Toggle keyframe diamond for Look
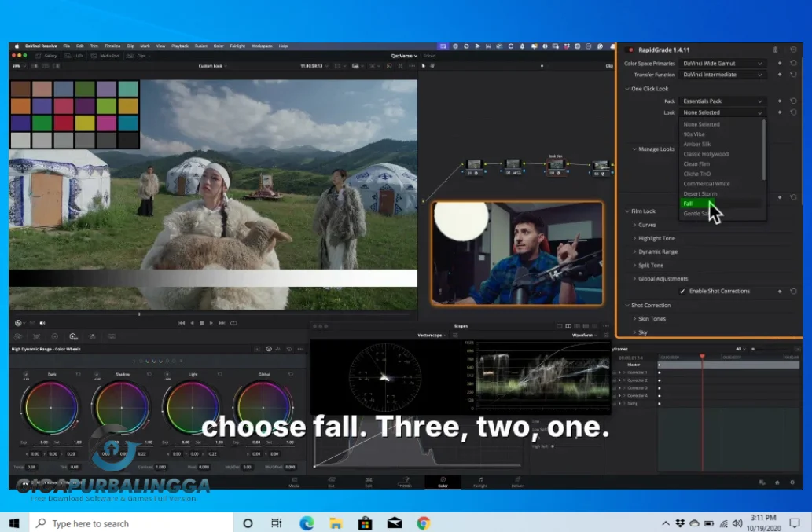This screenshot has width=812, height=532. tap(780, 112)
